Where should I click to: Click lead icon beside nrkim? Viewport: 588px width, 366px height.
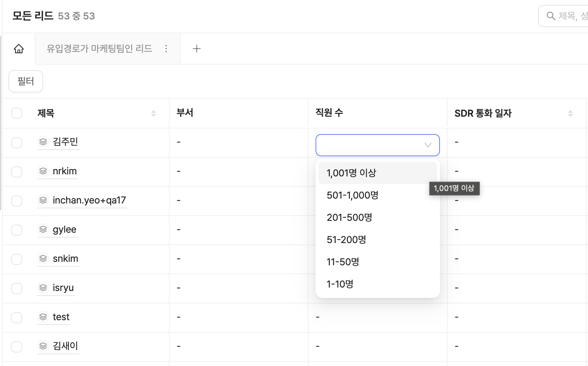pyautogui.click(x=43, y=171)
